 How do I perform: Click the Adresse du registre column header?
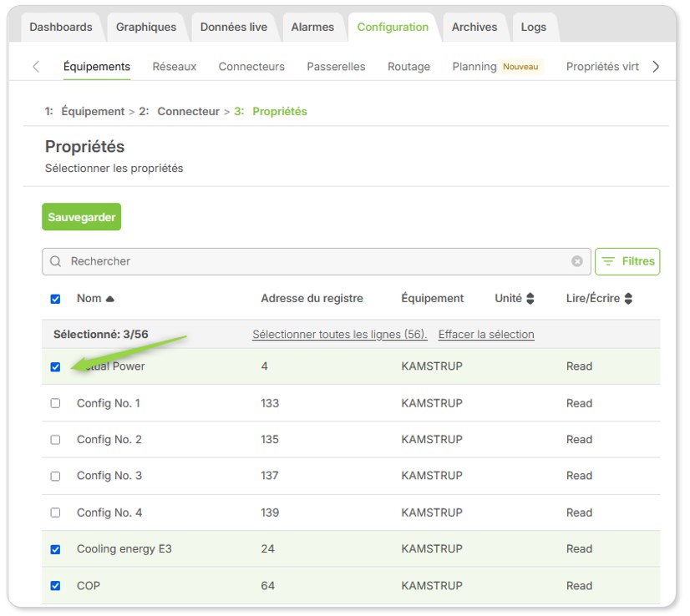click(x=312, y=299)
